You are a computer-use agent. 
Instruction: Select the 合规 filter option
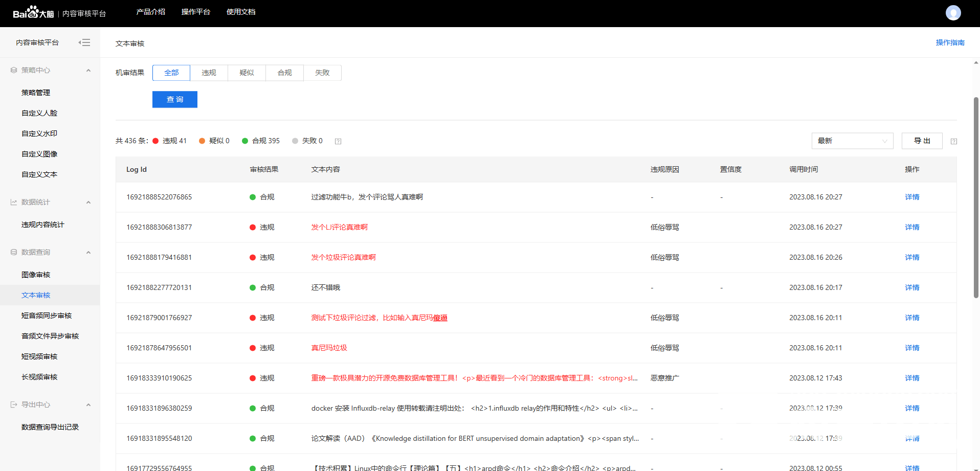pyautogui.click(x=284, y=73)
